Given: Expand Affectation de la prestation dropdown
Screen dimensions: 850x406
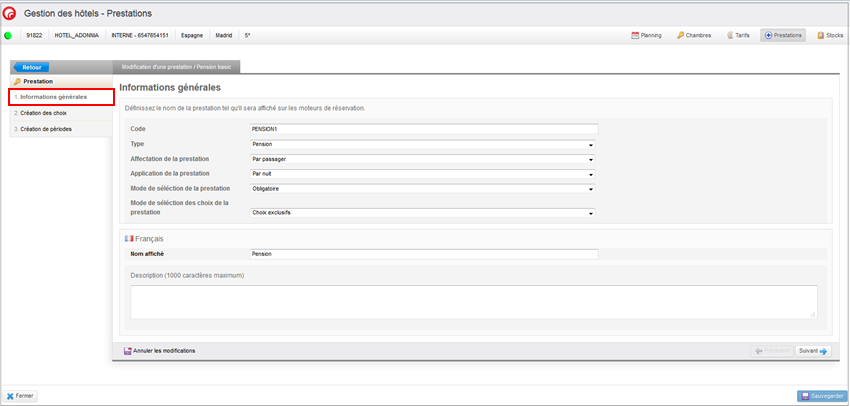Looking at the screenshot, I should [422, 159].
